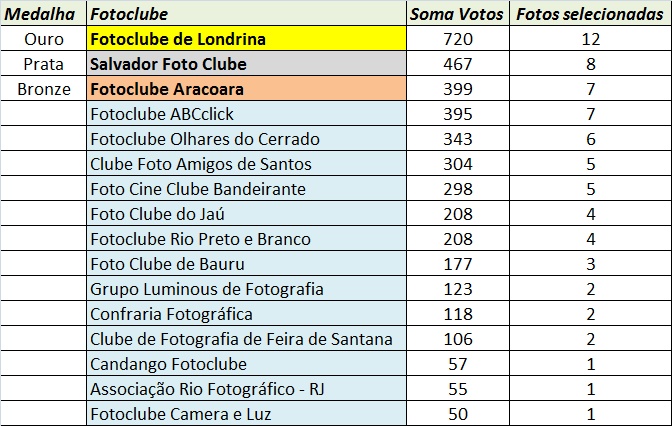Select the Clube Foto Amigos de Santos cell
Viewport: 672px width, 426px height.
246,164
